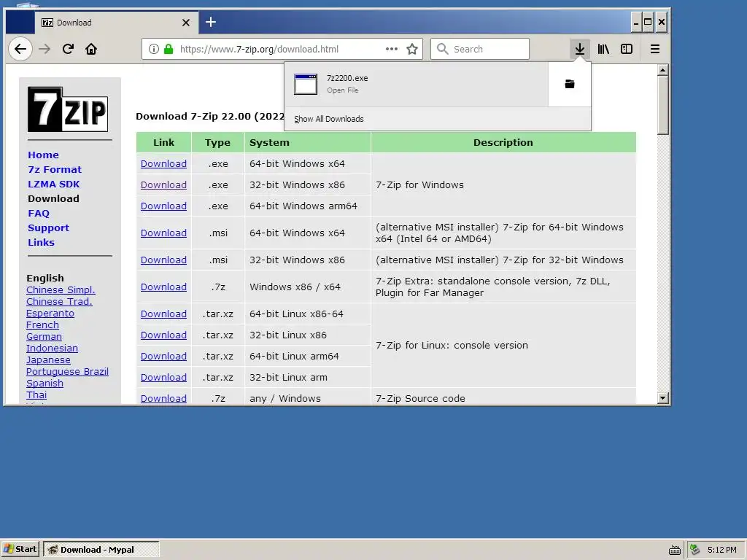Screen dimensions: 747x560
Task: Switch language to French
Action: [x=42, y=324]
